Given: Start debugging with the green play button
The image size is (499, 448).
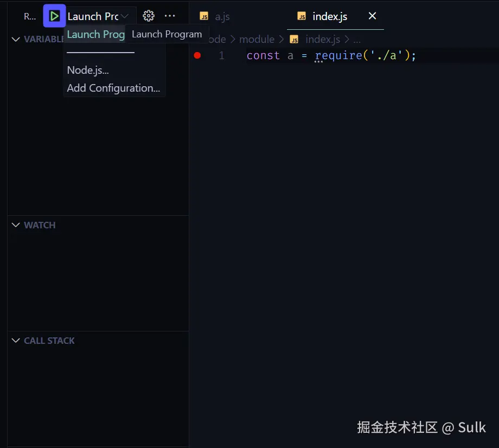Looking at the screenshot, I should (54, 16).
